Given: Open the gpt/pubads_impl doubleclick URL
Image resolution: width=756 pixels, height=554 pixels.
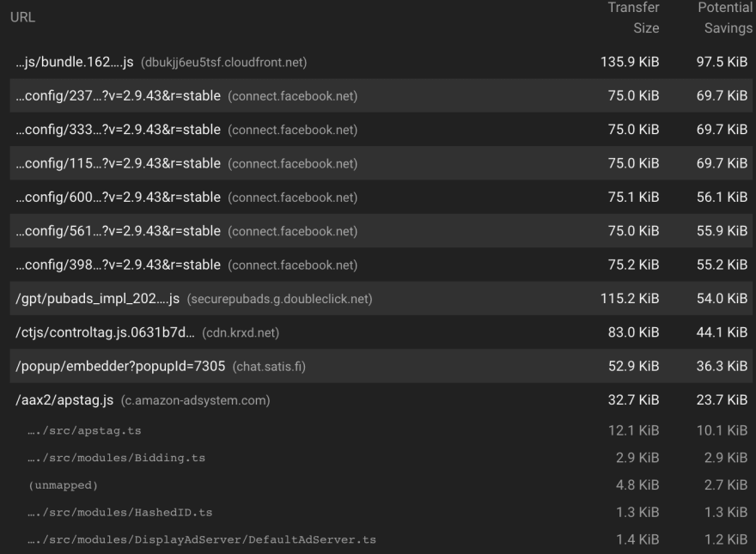Looking at the screenshot, I should coord(97,298).
